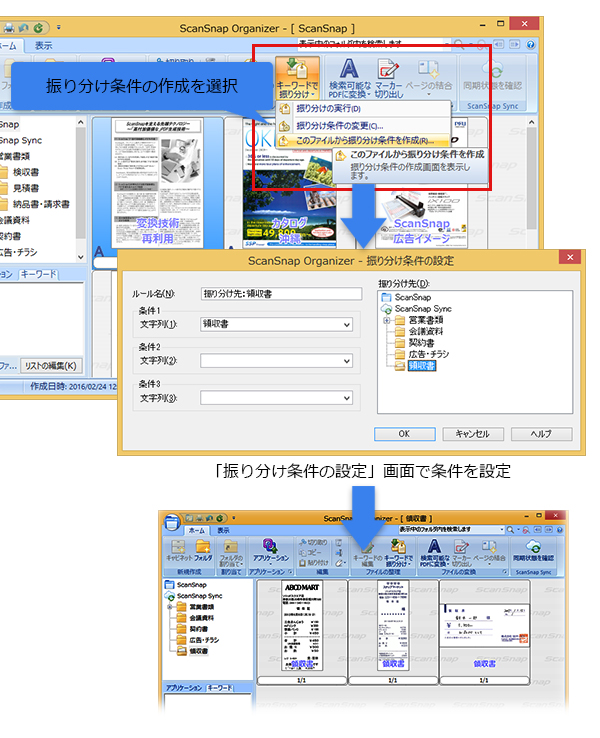This screenshot has height=738, width=600.
Task: Click OK button in dialog
Action: pyautogui.click(x=405, y=434)
